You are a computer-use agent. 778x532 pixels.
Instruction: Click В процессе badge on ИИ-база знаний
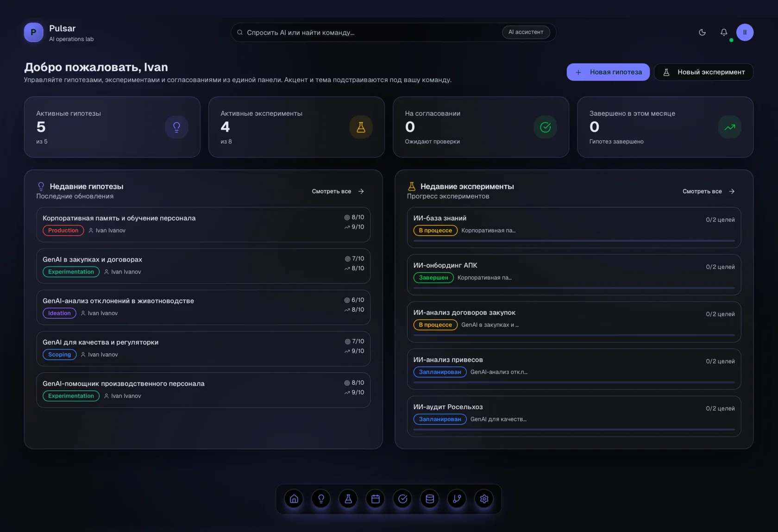click(x=435, y=230)
